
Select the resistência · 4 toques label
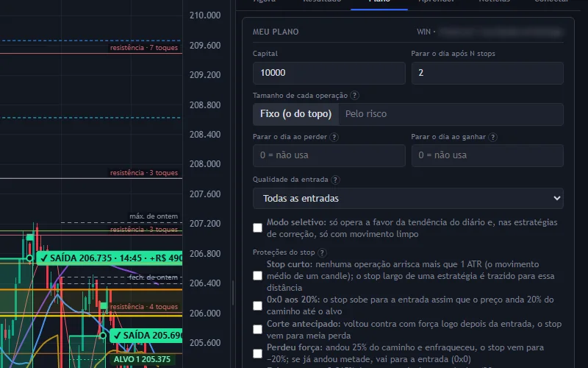(x=144, y=307)
